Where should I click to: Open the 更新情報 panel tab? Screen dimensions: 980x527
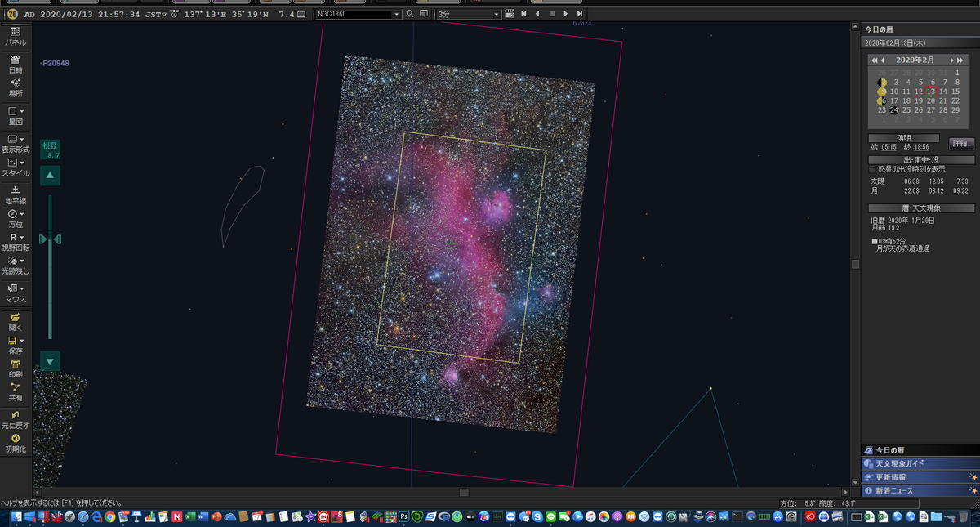920,477
